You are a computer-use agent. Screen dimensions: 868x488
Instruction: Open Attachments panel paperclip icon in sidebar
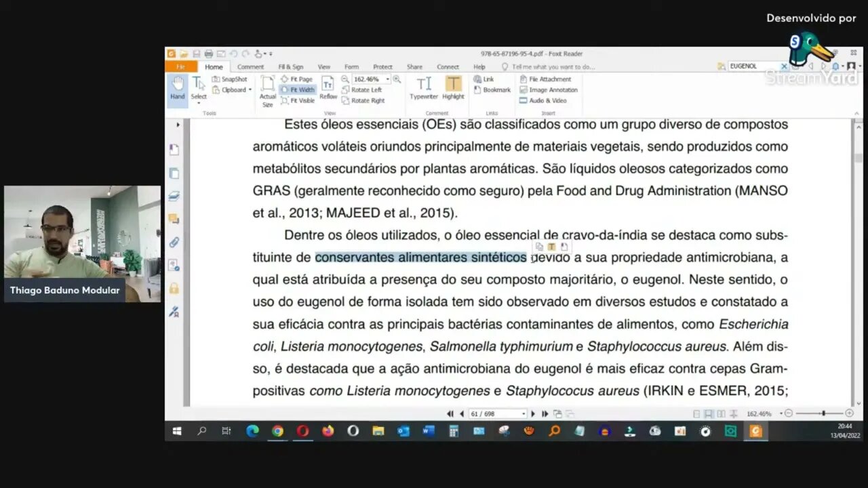click(x=174, y=242)
